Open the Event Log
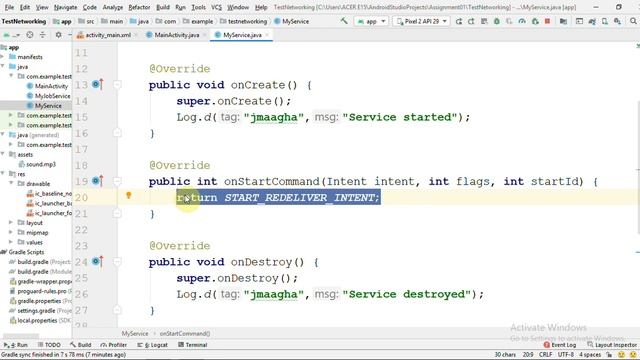The width and height of the screenshot is (640, 360). (560, 345)
